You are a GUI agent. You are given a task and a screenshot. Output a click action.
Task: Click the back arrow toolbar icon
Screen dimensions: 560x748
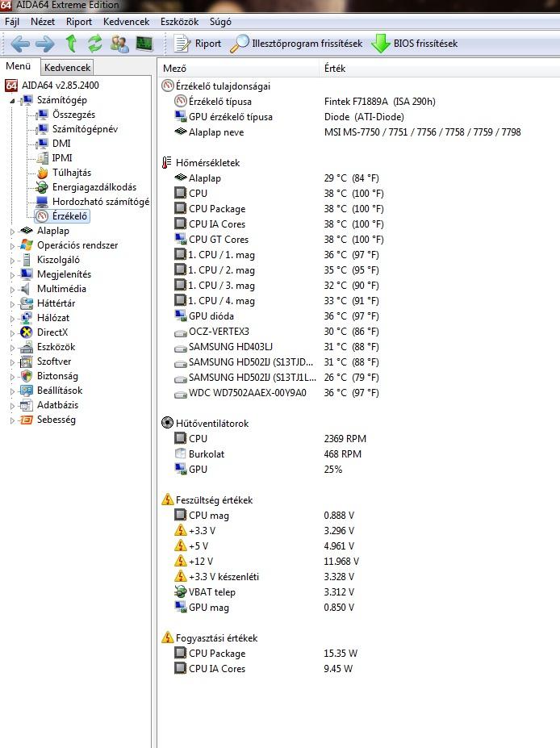pos(20,44)
